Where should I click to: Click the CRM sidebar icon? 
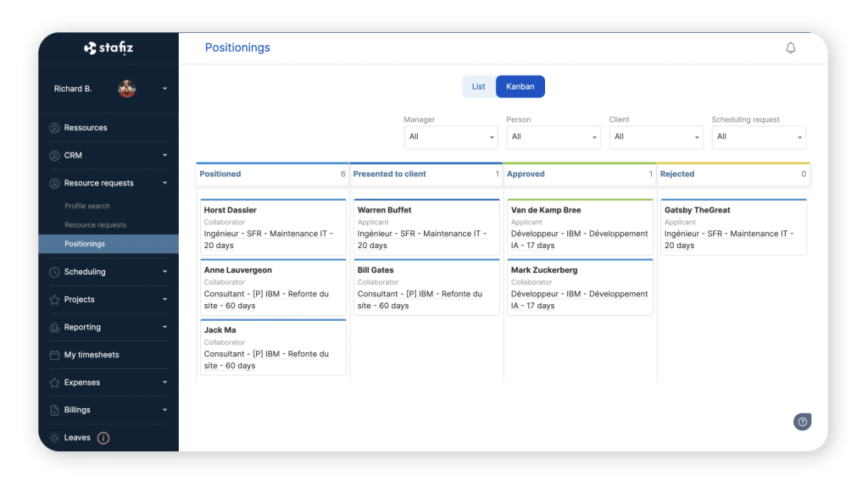click(54, 155)
